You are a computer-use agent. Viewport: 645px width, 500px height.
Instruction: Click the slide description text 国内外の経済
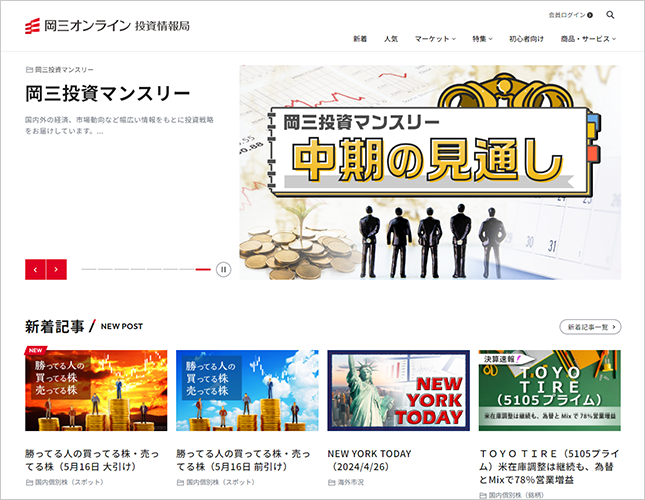pos(119,125)
